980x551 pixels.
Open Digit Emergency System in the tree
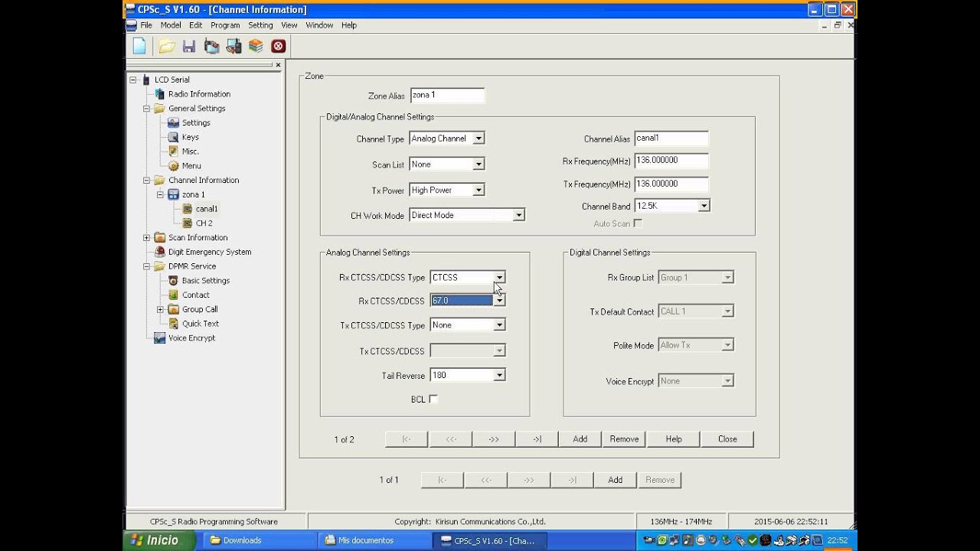click(x=209, y=252)
